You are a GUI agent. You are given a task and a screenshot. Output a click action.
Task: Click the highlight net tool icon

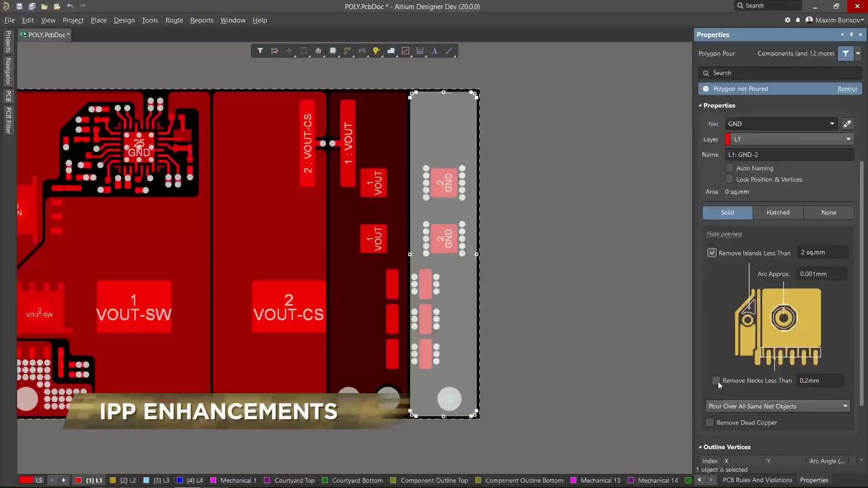click(376, 51)
